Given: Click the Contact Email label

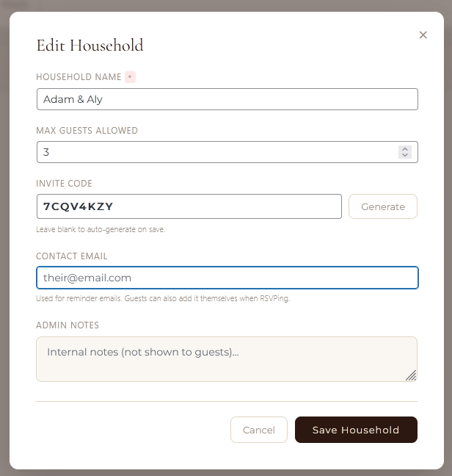Looking at the screenshot, I should click(72, 256).
